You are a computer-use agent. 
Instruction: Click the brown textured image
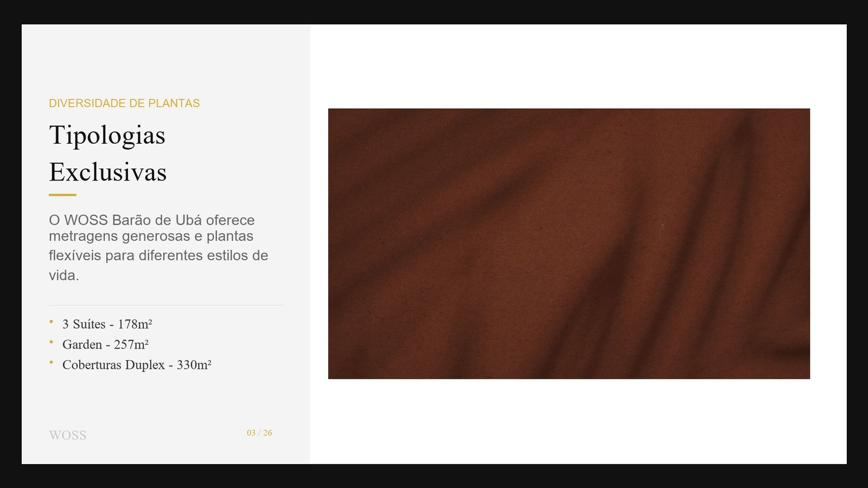click(569, 243)
